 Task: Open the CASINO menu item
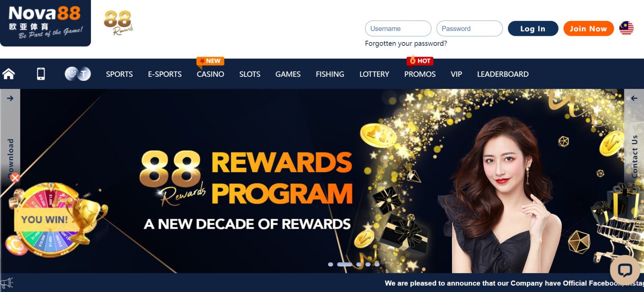tap(211, 74)
